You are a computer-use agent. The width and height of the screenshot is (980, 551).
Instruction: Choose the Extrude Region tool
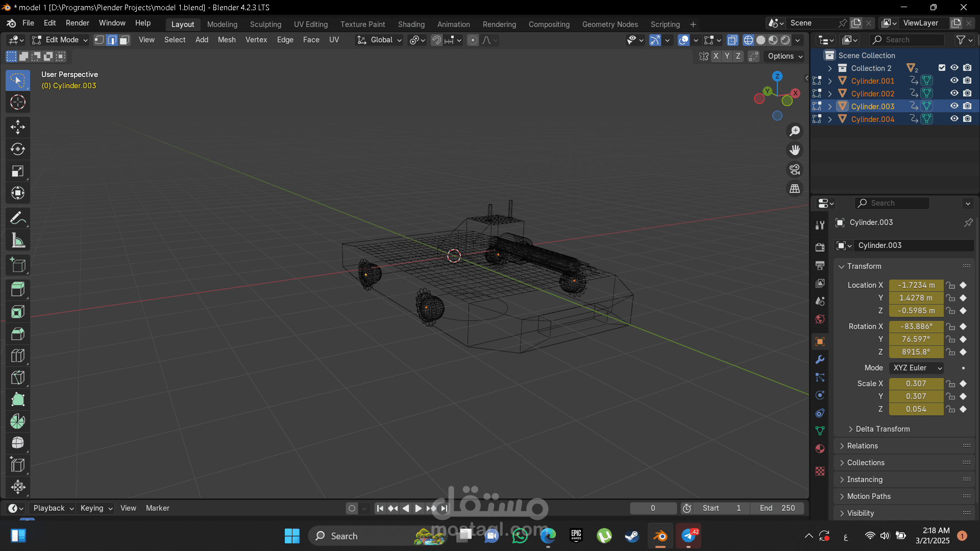pos(18,289)
